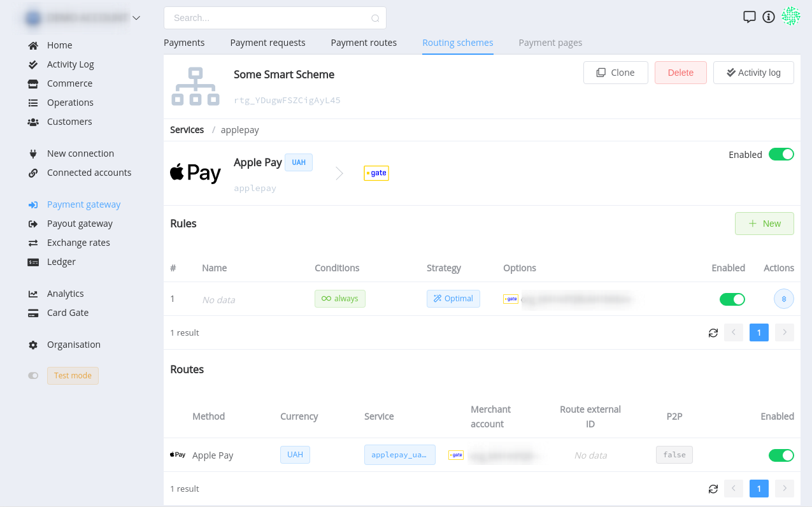Image resolution: width=812 pixels, height=507 pixels.
Task: Click the routing scheme diagram icon
Action: tap(196, 87)
